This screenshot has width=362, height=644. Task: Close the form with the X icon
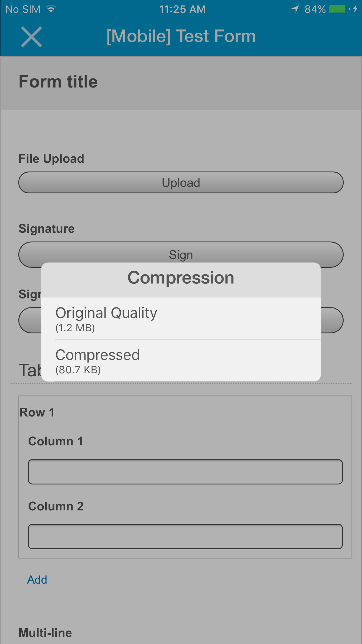pyautogui.click(x=31, y=37)
